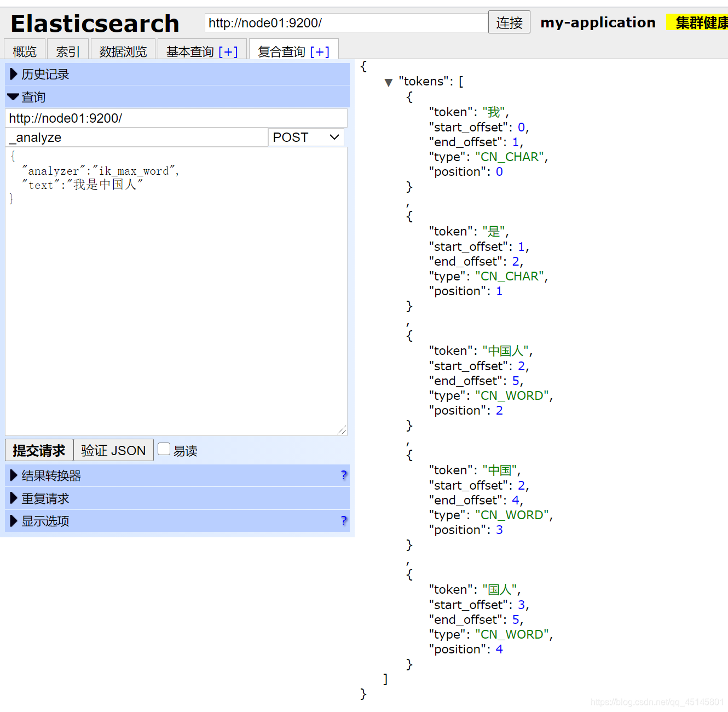This screenshot has width=728, height=712.
Task: Select the 基本查询 tab
Action: pos(190,51)
